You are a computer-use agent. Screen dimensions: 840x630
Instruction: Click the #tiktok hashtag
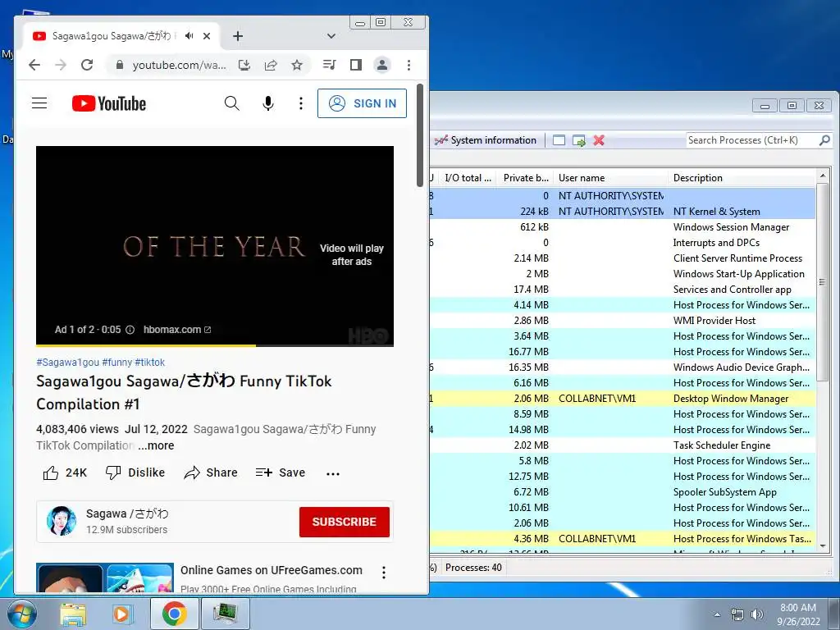[149, 362]
